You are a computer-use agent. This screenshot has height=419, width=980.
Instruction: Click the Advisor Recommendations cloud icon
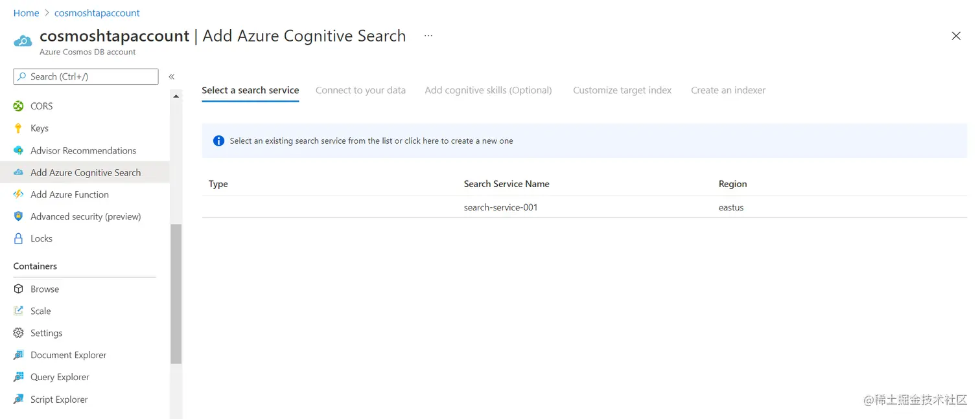pyautogui.click(x=18, y=150)
